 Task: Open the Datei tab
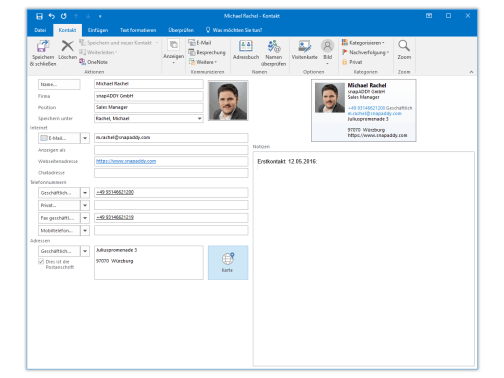40,30
